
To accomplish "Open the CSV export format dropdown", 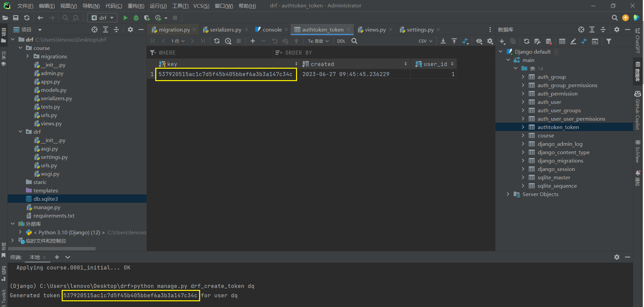I will 425,41.
